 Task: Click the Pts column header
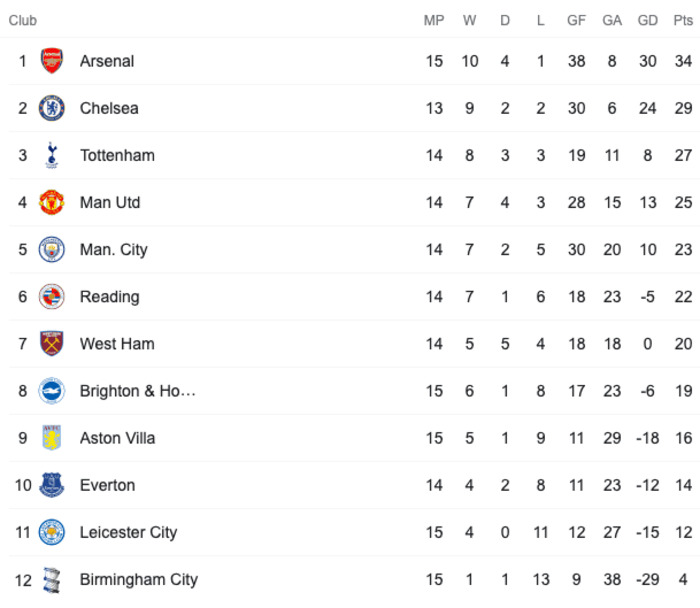pyautogui.click(x=683, y=21)
